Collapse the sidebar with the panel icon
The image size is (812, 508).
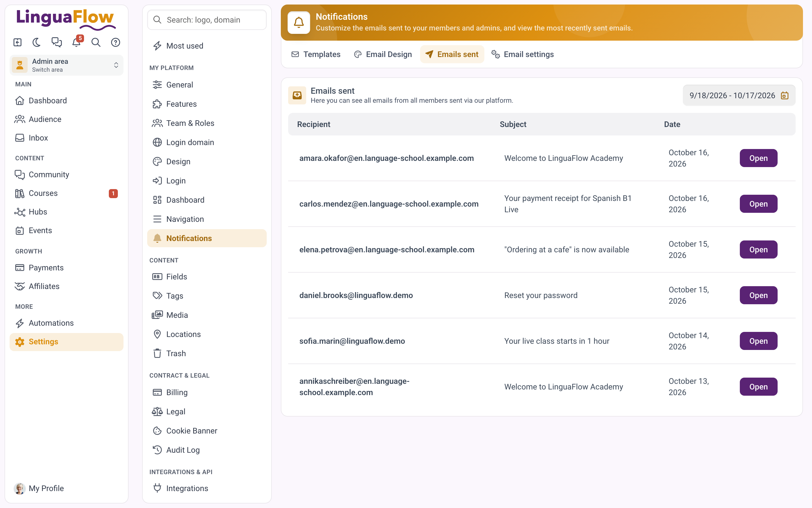coord(17,42)
